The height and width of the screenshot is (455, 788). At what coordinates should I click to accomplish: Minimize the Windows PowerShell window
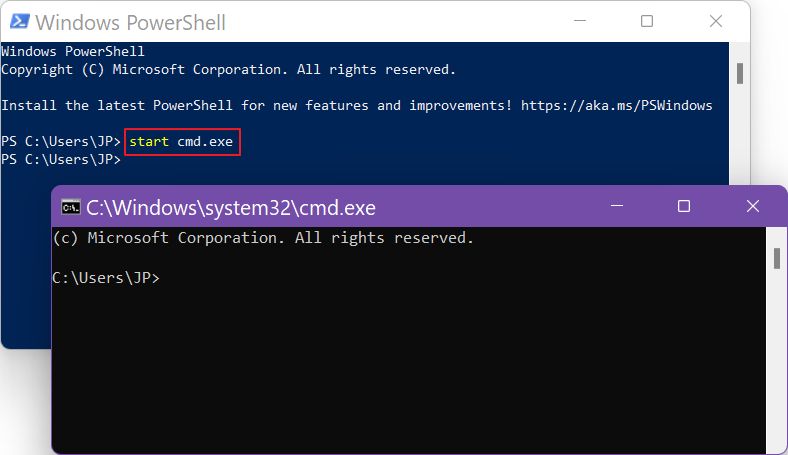point(580,21)
